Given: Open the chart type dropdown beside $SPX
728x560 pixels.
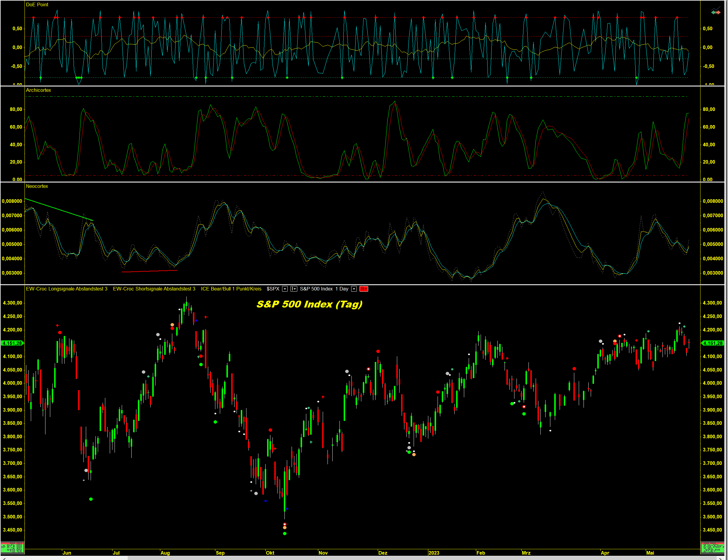Looking at the screenshot, I should click(293, 289).
